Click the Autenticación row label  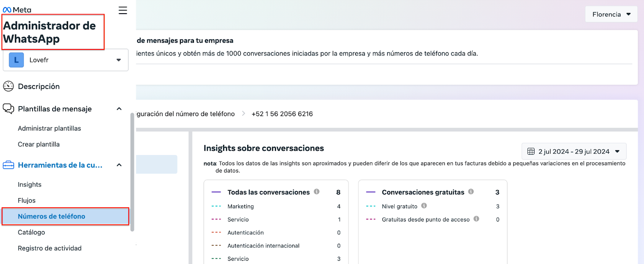point(246,232)
